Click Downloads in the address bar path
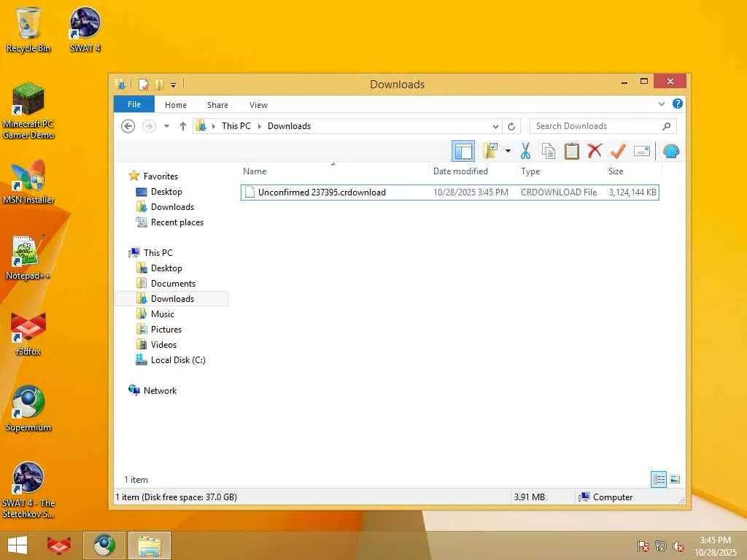Viewport: 747px width, 560px height. [x=289, y=126]
